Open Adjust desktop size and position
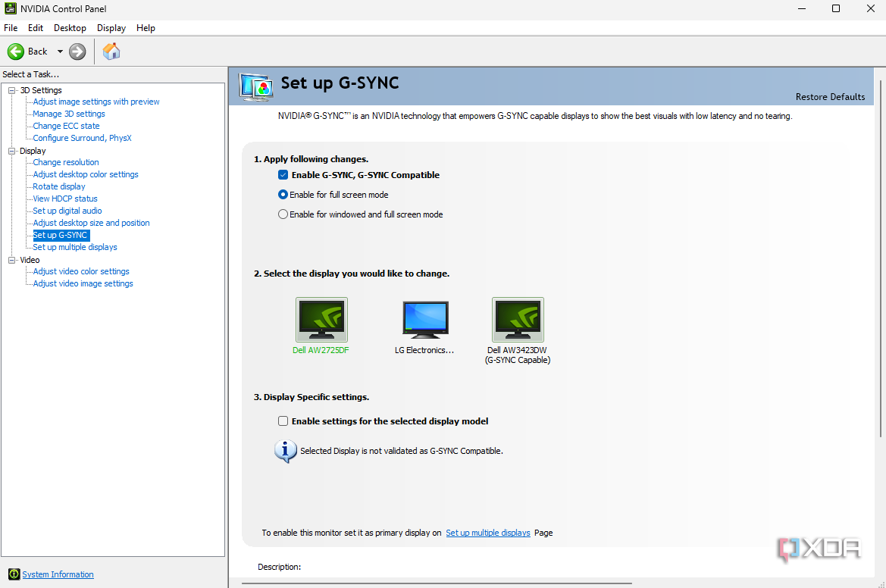Viewport: 886px width, 588px height. (x=91, y=223)
